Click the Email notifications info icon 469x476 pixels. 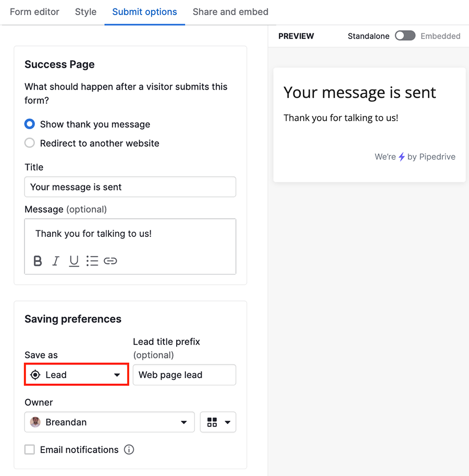pos(129,449)
